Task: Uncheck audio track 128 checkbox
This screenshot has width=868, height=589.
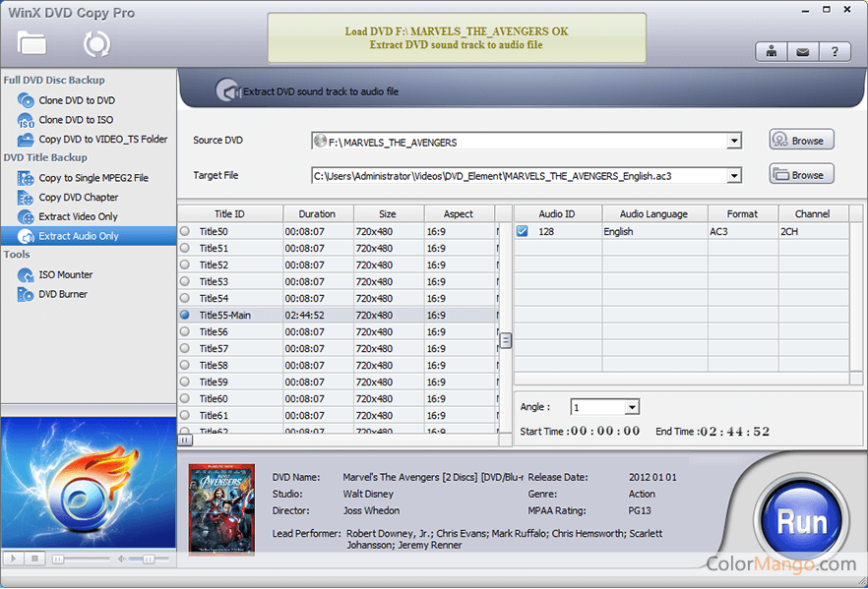Action: click(x=523, y=232)
